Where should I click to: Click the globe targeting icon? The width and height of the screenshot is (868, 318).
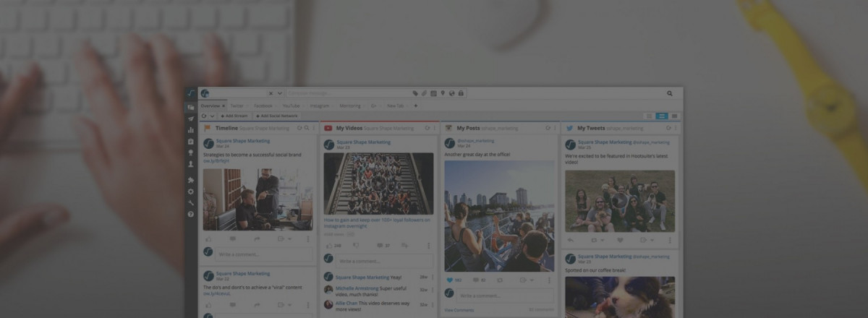coord(451,93)
